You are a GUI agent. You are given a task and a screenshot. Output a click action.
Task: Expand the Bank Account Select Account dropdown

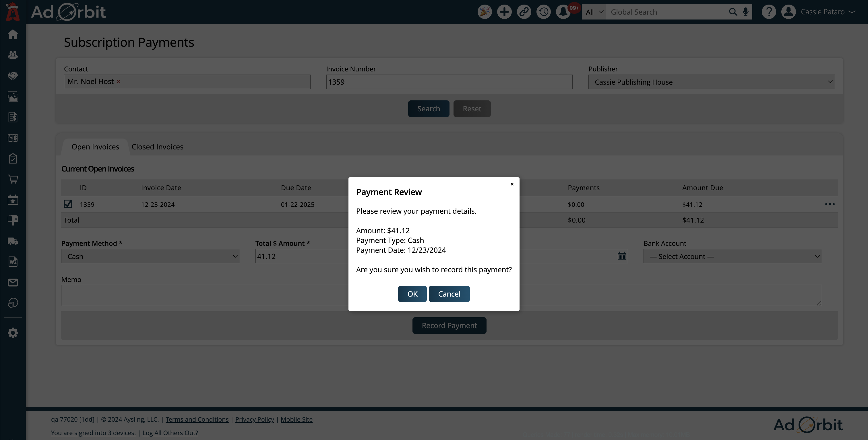732,256
